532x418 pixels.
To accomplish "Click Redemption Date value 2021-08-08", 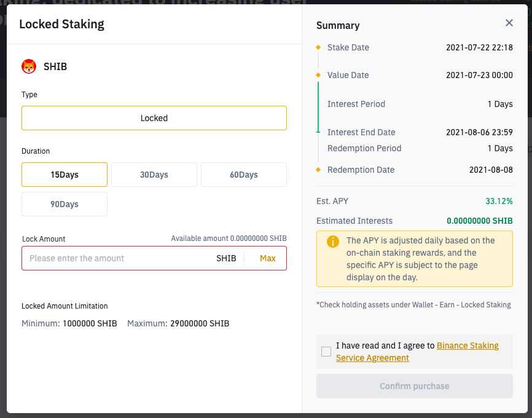I will [491, 170].
